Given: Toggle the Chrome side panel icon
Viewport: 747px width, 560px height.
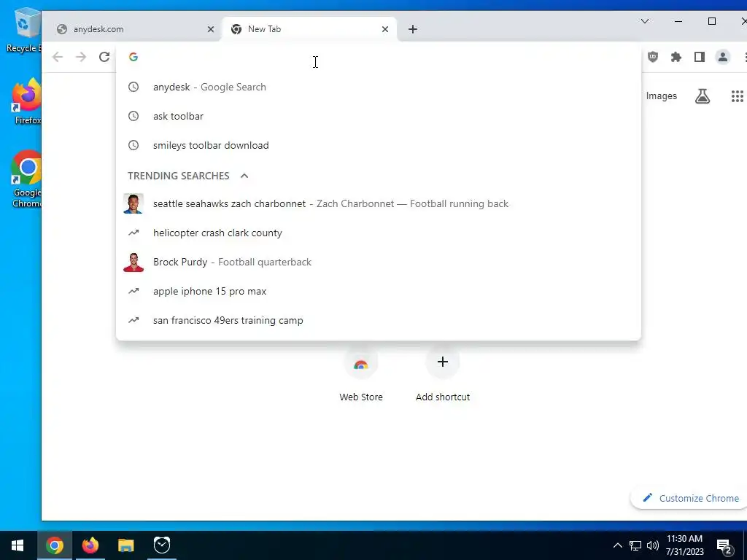Looking at the screenshot, I should pos(700,57).
